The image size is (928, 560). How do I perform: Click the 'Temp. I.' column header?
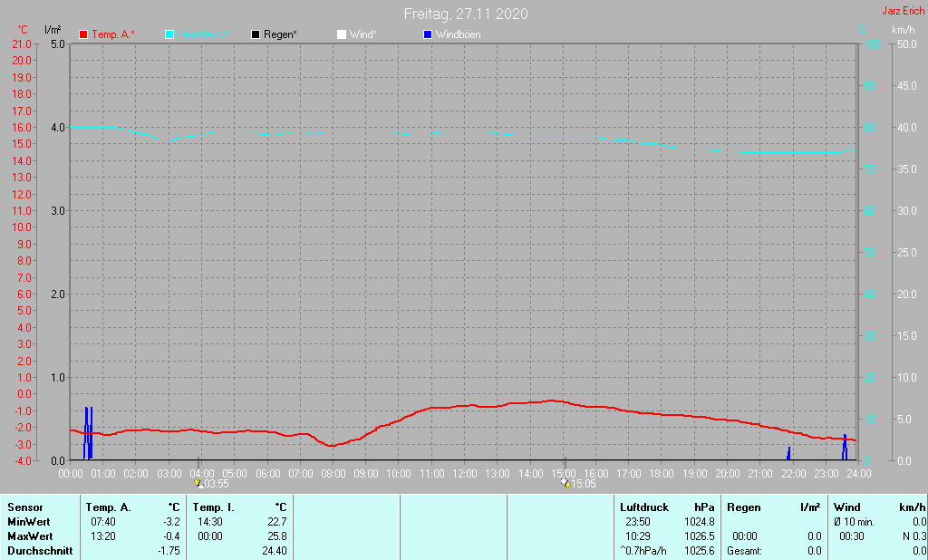coord(214,507)
